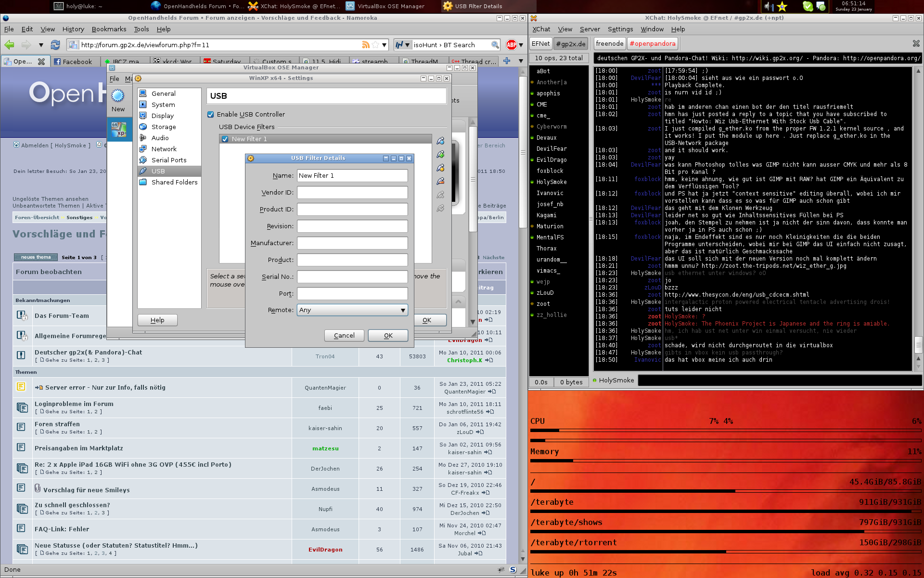Select Serial Ports settings category
The height and width of the screenshot is (578, 924).
[x=169, y=160]
